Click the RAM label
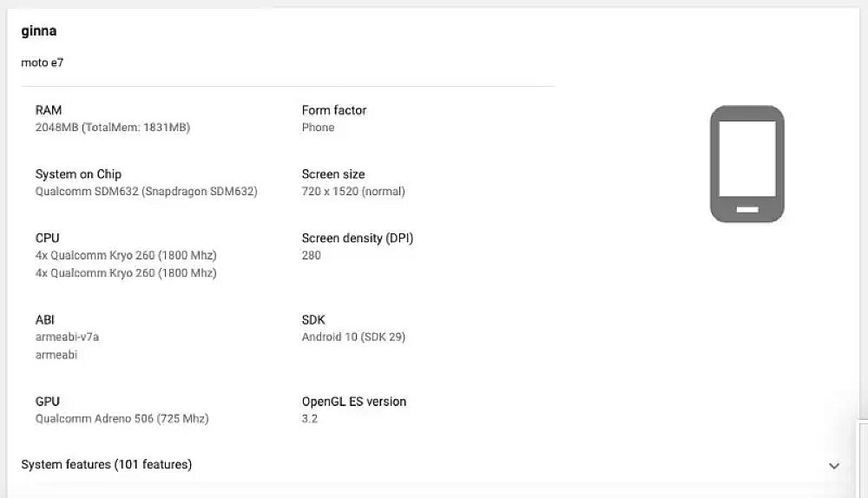868x498 pixels. (x=49, y=110)
